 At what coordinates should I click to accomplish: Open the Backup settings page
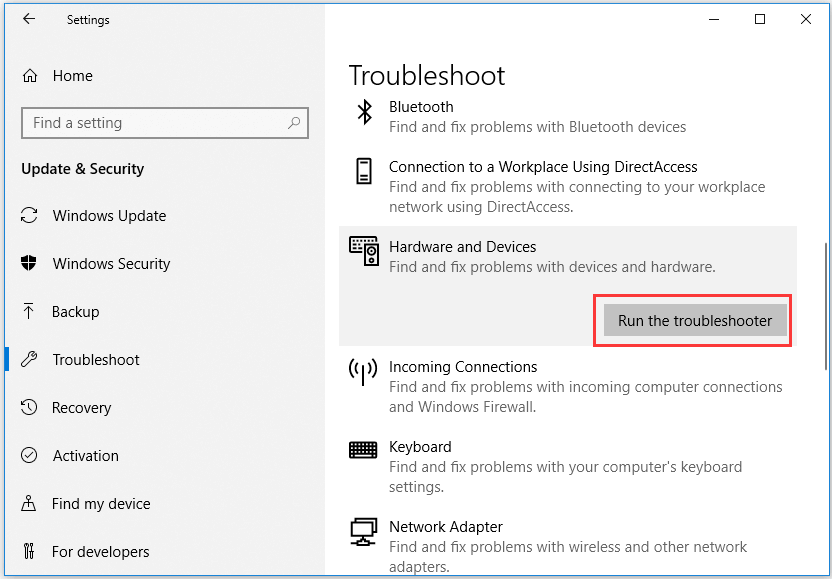coord(75,312)
